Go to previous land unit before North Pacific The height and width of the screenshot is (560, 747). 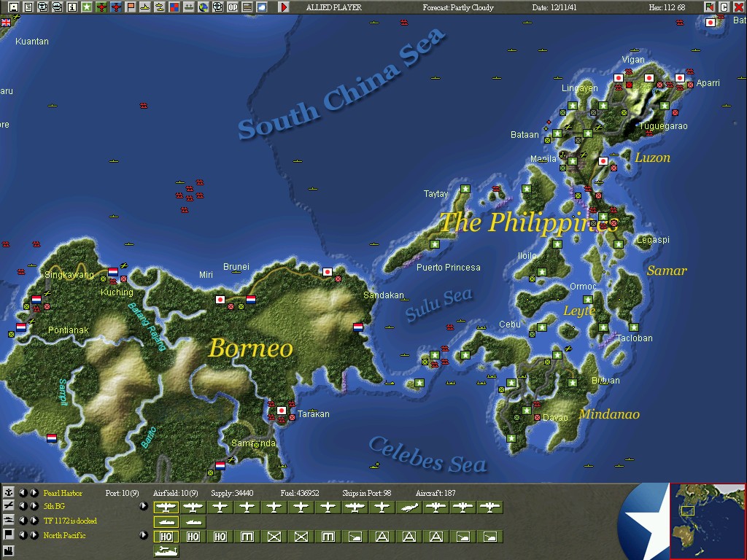[23, 534]
